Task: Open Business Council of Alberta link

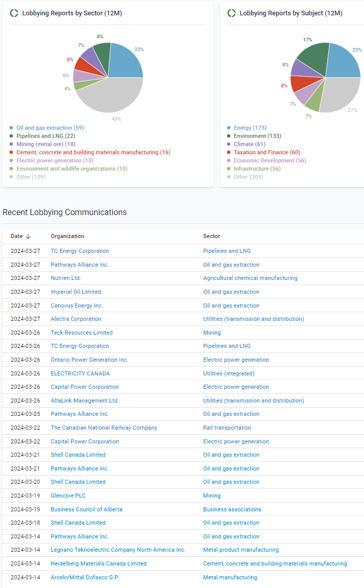Action: (87, 510)
